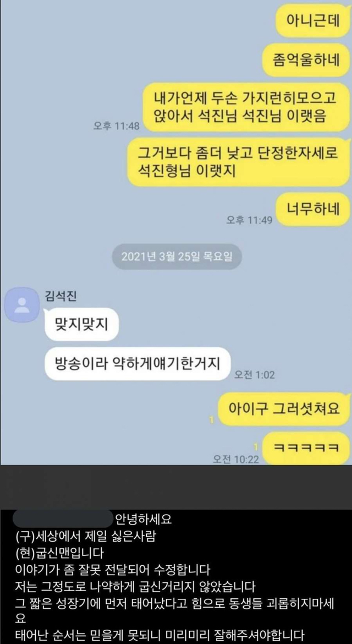Click the 오전 10:22 timestamp
352x644 pixels.
click(x=236, y=459)
